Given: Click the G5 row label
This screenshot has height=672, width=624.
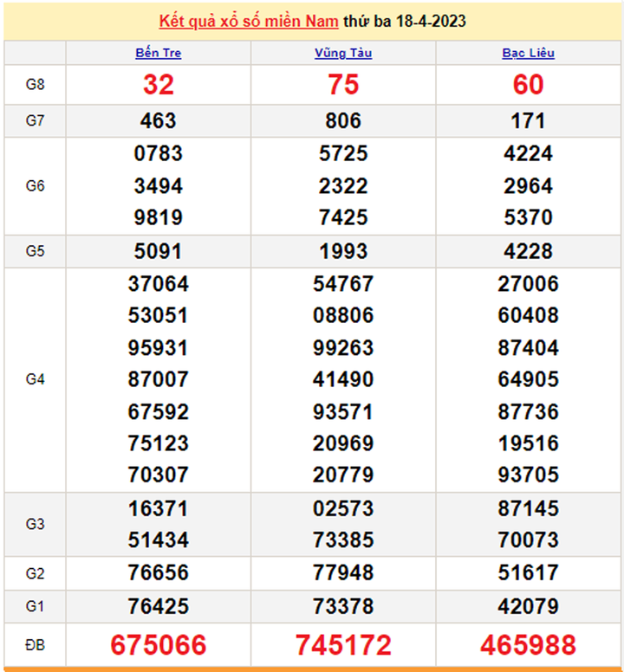Looking at the screenshot, I should (35, 251).
